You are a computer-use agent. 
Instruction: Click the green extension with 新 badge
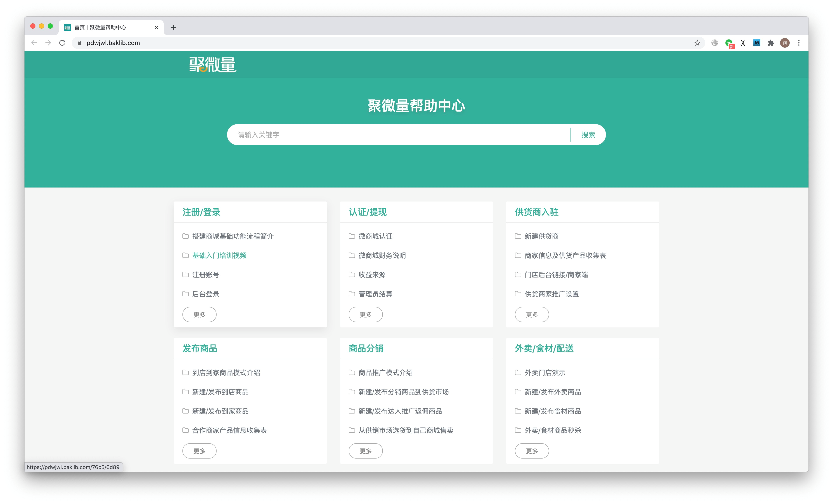point(729,43)
